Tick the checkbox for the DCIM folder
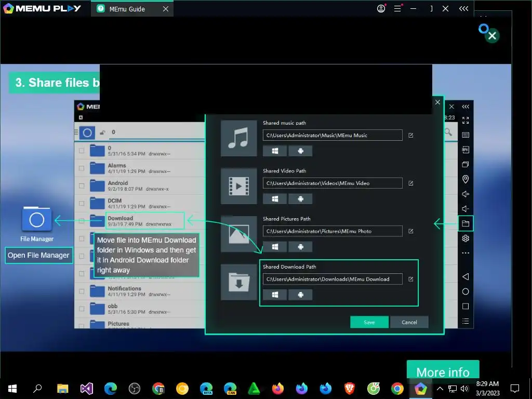Image resolution: width=532 pixels, height=399 pixels. [x=82, y=204]
